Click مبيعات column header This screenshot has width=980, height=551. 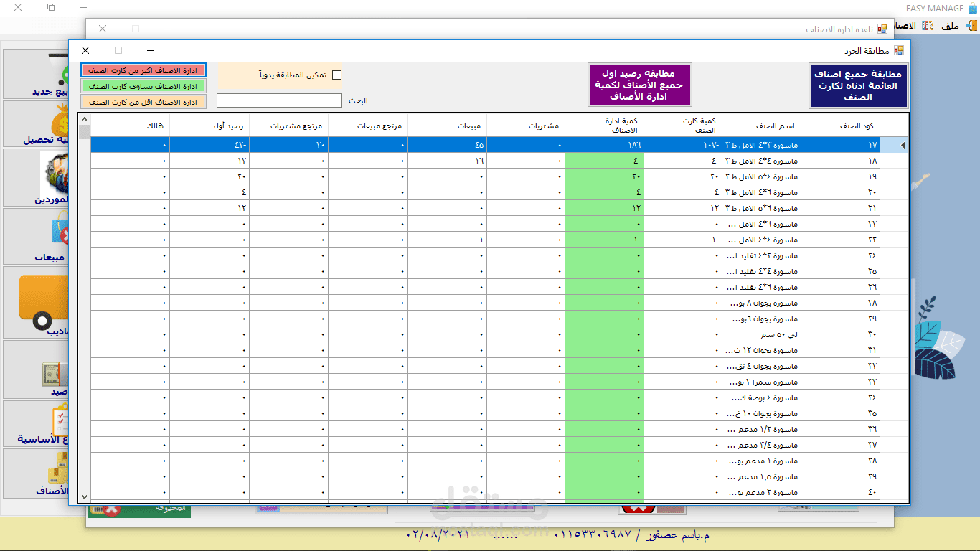446,125
